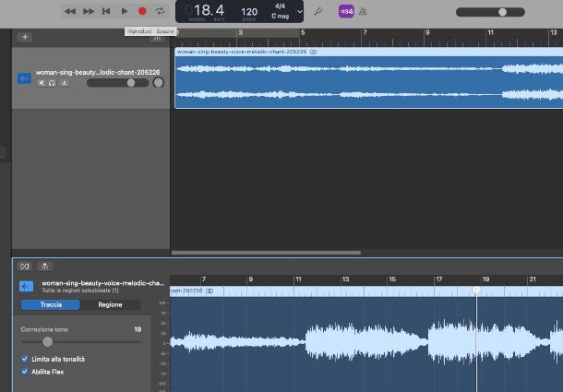Jump to the beginning with go-to-start button
The width and height of the screenshot is (563, 392).
pos(106,11)
